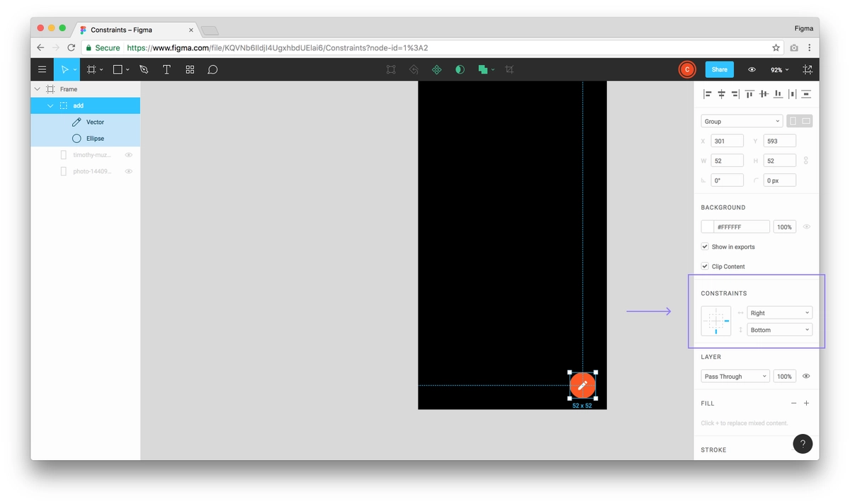Open the 92% zoom menu

point(778,69)
